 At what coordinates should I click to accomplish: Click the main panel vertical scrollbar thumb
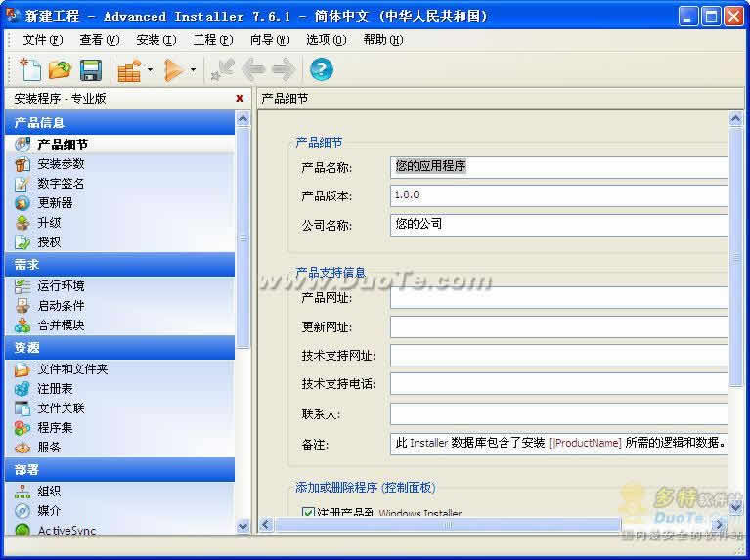735,257
